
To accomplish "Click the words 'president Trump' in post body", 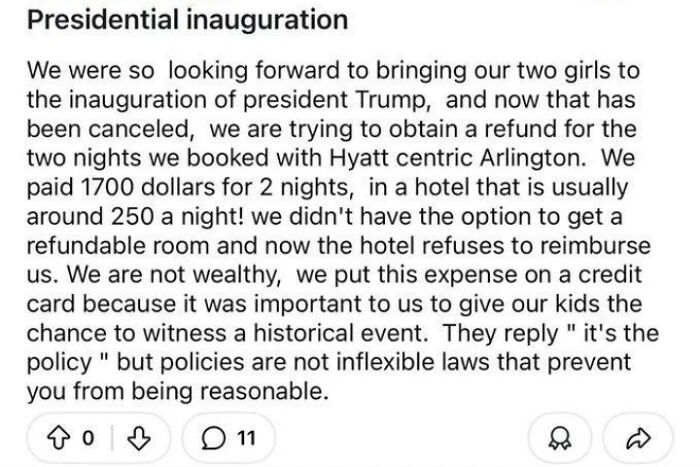I will pyautogui.click(x=300, y=101).
